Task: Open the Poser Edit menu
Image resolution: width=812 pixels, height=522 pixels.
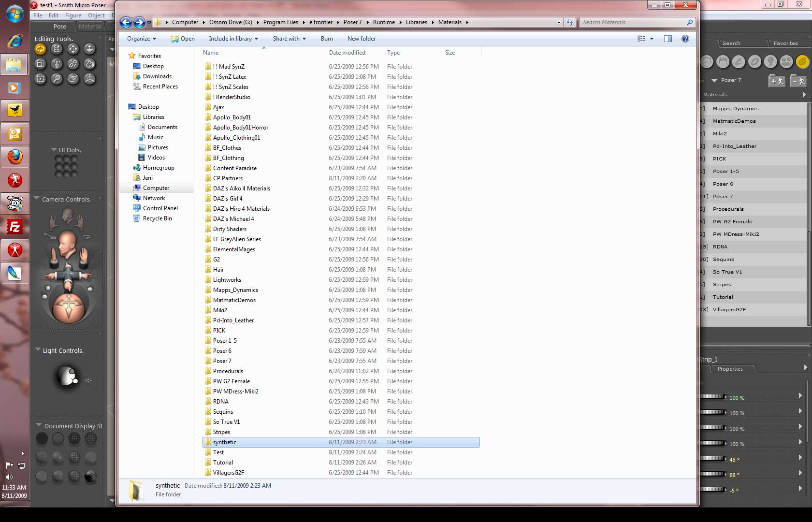Action: [x=54, y=15]
